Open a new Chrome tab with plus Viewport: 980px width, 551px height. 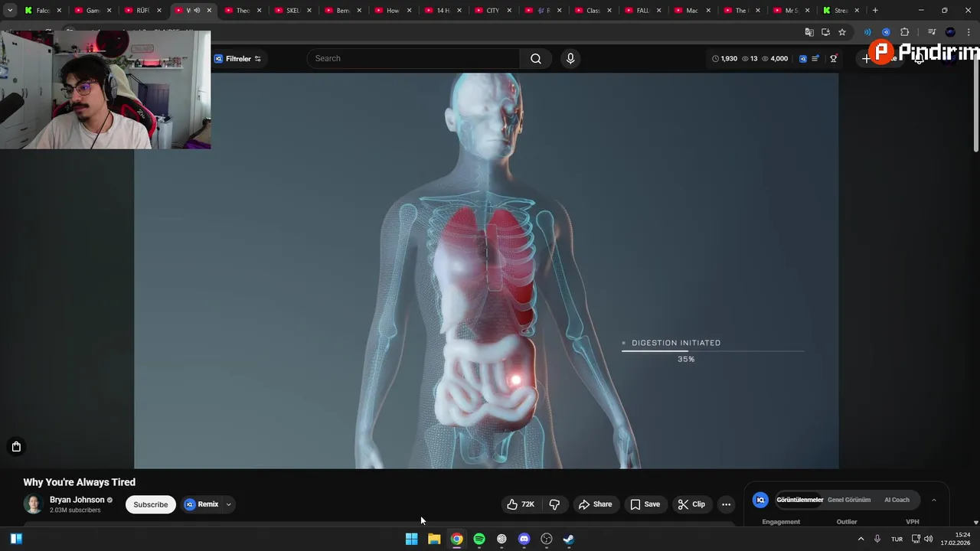(x=875, y=11)
